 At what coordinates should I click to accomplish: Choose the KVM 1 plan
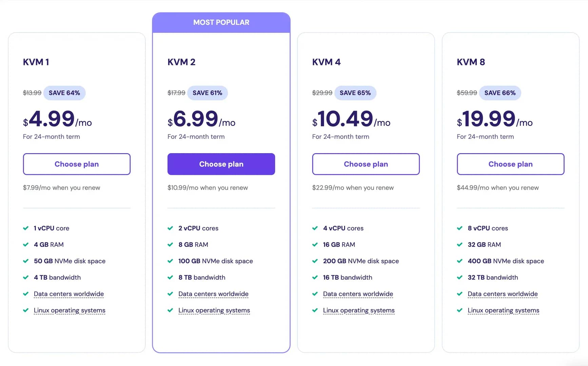coord(77,164)
